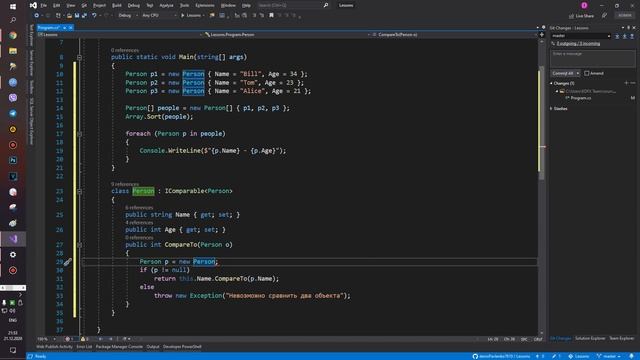This screenshot has height=360, width=640.
Task: Click the Navigate Backward toolbar icon
Action: coord(37,15)
